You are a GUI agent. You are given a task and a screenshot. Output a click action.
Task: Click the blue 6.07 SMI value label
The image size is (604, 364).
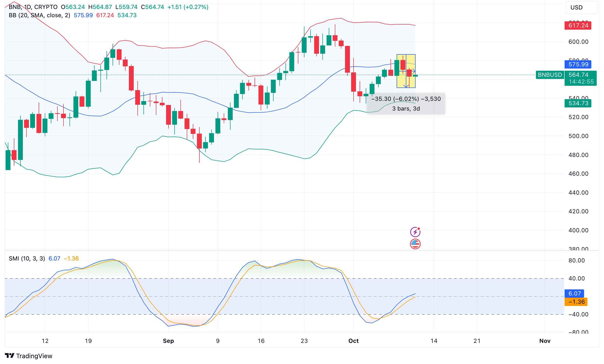(574, 293)
